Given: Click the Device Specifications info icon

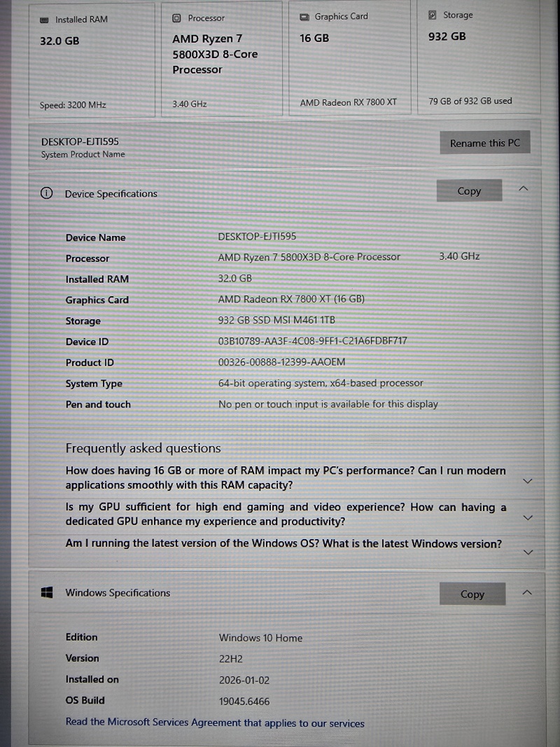Looking at the screenshot, I should pyautogui.click(x=47, y=194).
